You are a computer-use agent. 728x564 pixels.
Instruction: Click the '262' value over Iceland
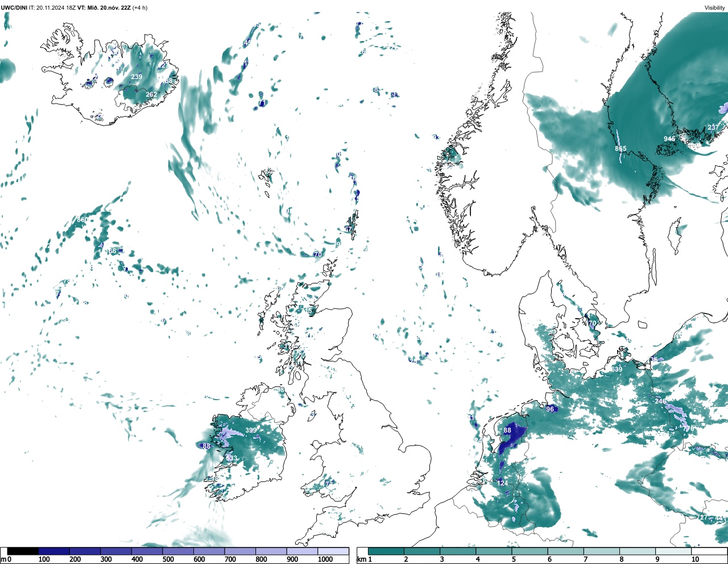[x=151, y=94]
